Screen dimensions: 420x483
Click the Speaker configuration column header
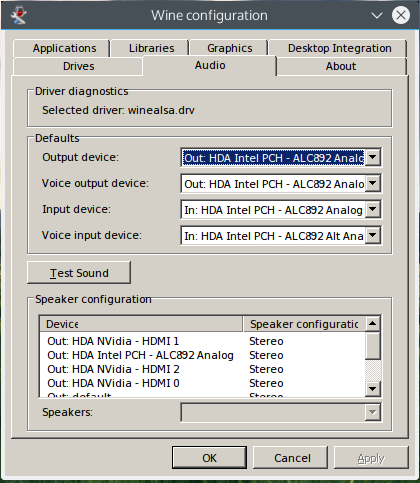point(304,324)
